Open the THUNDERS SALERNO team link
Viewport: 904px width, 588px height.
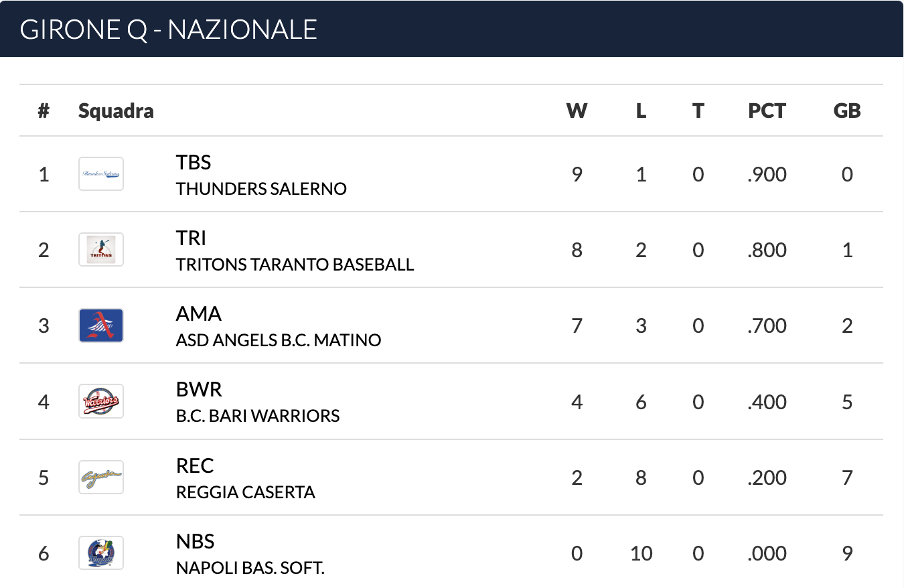(x=261, y=189)
